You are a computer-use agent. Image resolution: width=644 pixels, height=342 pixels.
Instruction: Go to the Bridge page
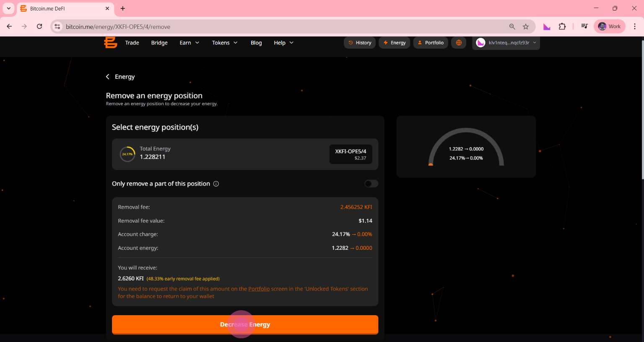(159, 43)
